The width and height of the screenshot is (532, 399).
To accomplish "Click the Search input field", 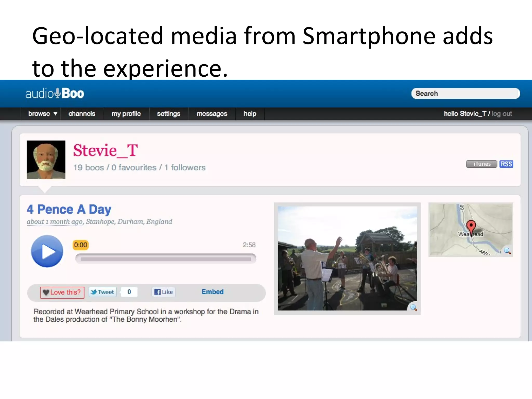I will pyautogui.click(x=465, y=94).
